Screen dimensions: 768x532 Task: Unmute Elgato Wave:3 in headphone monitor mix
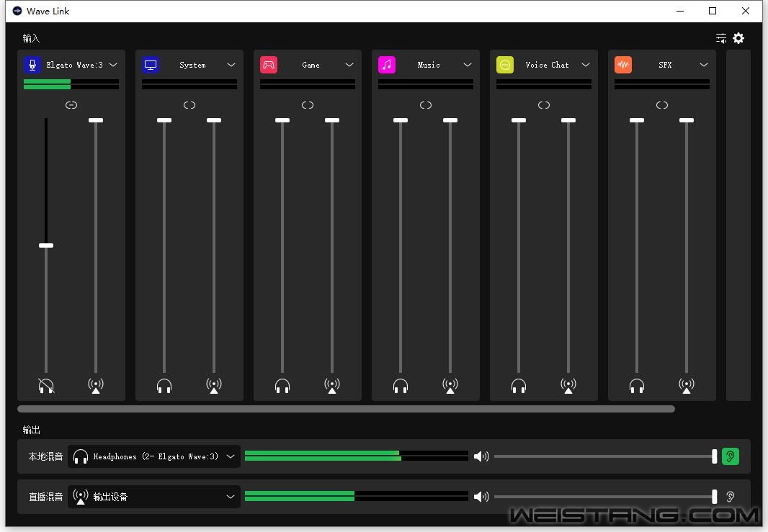tap(46, 386)
